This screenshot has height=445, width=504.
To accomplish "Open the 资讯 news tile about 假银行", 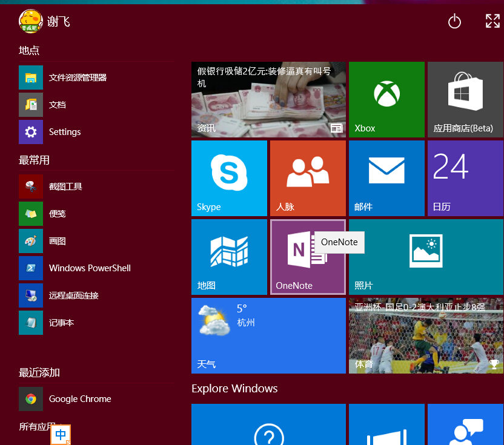I will (x=269, y=100).
